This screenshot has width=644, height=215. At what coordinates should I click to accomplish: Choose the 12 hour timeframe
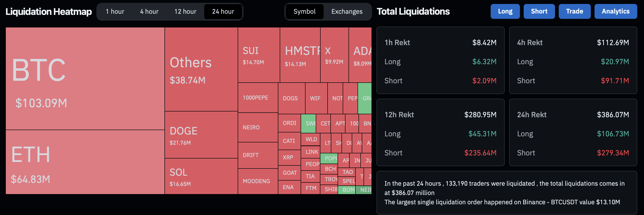[x=185, y=11]
